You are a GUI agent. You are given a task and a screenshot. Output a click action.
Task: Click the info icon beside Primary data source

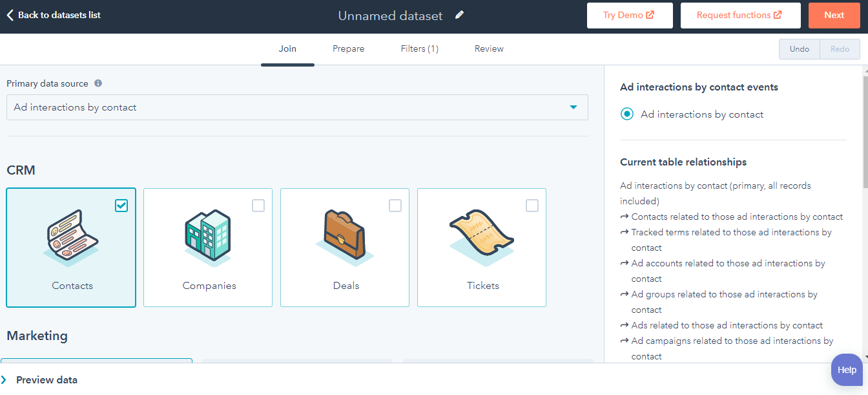tap(98, 83)
